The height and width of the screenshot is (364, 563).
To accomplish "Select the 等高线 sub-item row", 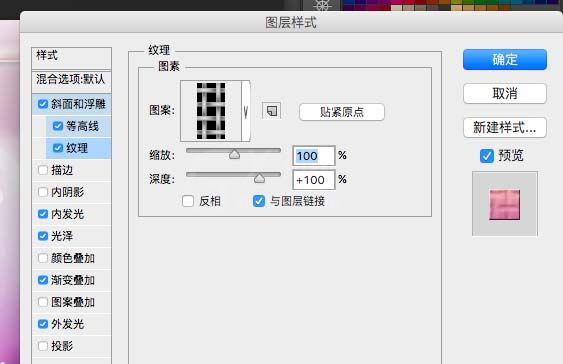I will [78, 126].
